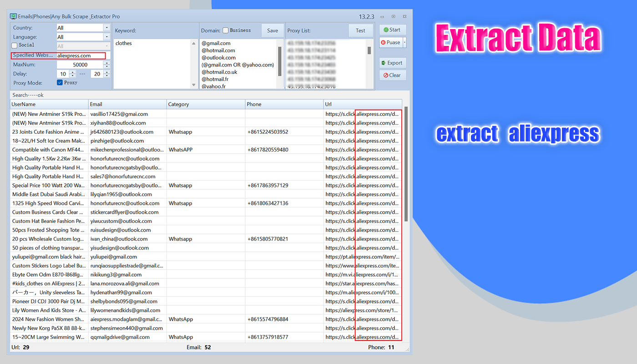
Task: Test the proxy list
Action: pyautogui.click(x=360, y=31)
